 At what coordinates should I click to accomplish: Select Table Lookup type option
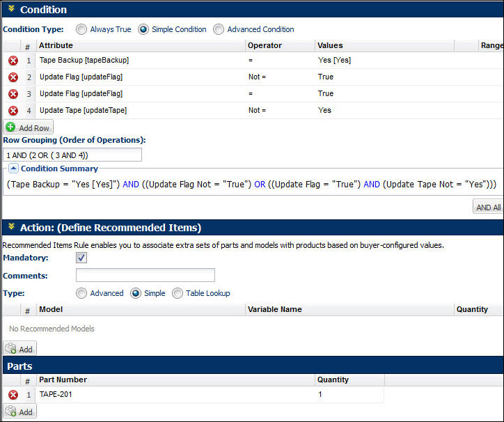point(178,293)
